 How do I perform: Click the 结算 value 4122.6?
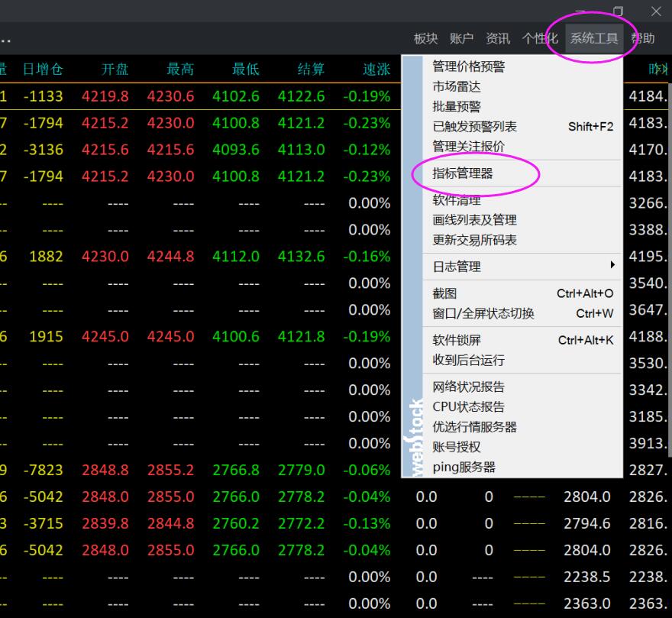tap(302, 96)
